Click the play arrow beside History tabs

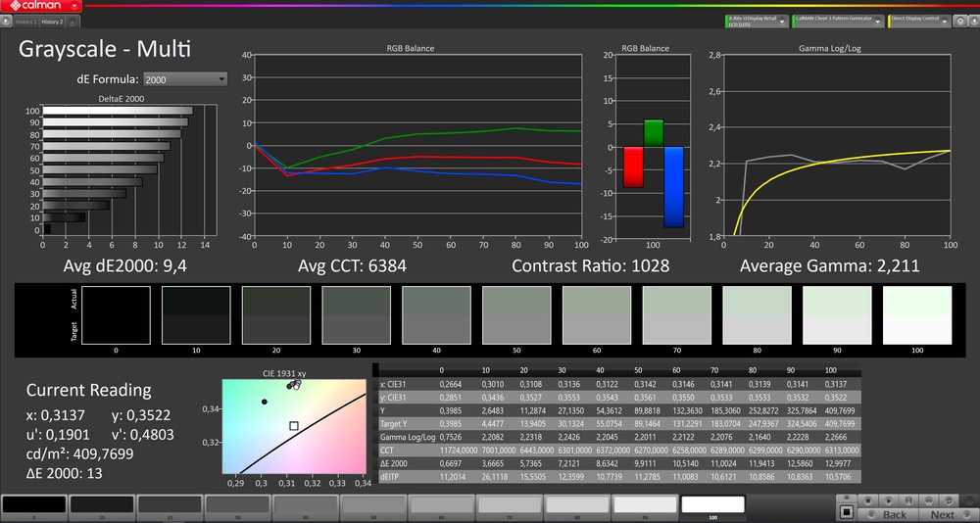pos(6,21)
